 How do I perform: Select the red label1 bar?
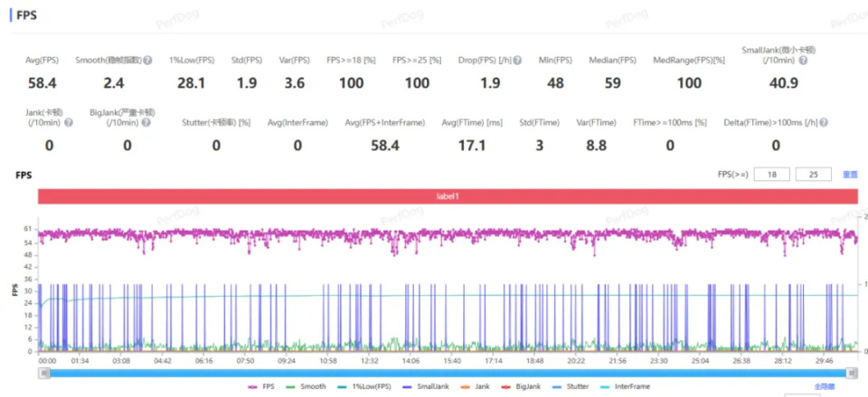[448, 196]
